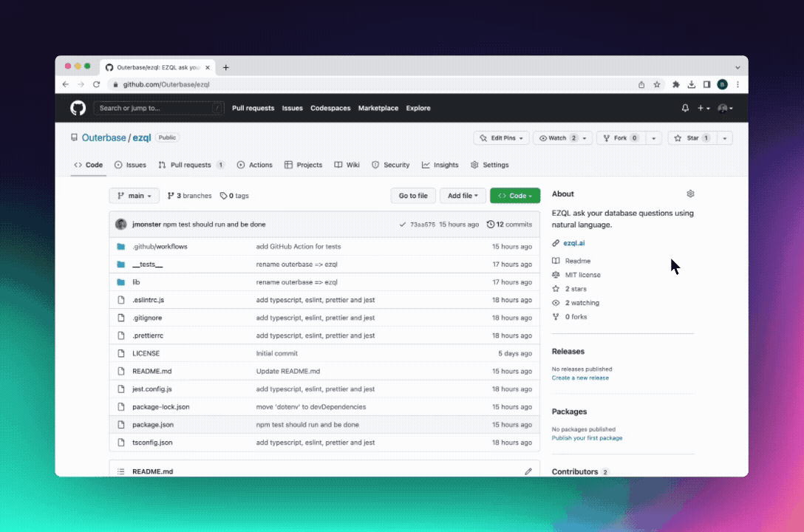Star the ezql repository

coord(692,137)
